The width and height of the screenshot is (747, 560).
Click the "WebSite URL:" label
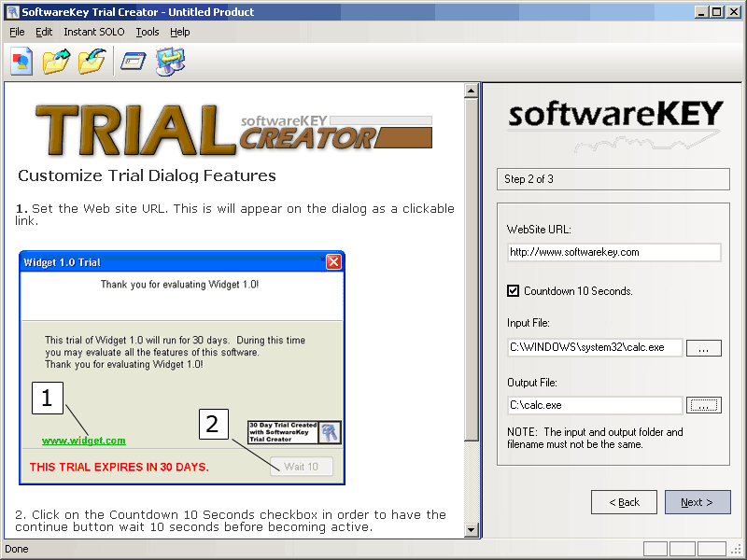pyautogui.click(x=539, y=229)
